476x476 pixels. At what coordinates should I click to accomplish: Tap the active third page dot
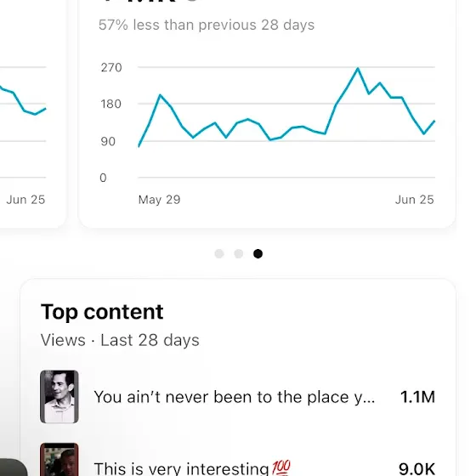click(x=258, y=253)
